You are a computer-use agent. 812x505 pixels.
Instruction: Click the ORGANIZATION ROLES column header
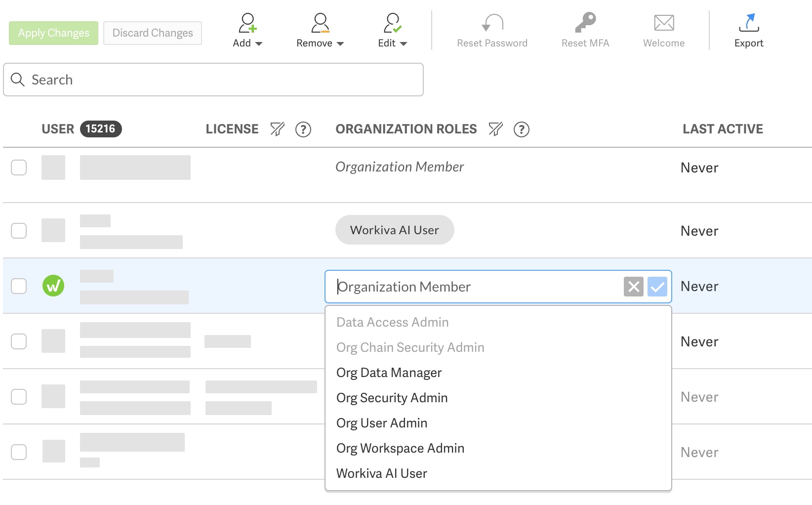[406, 129]
